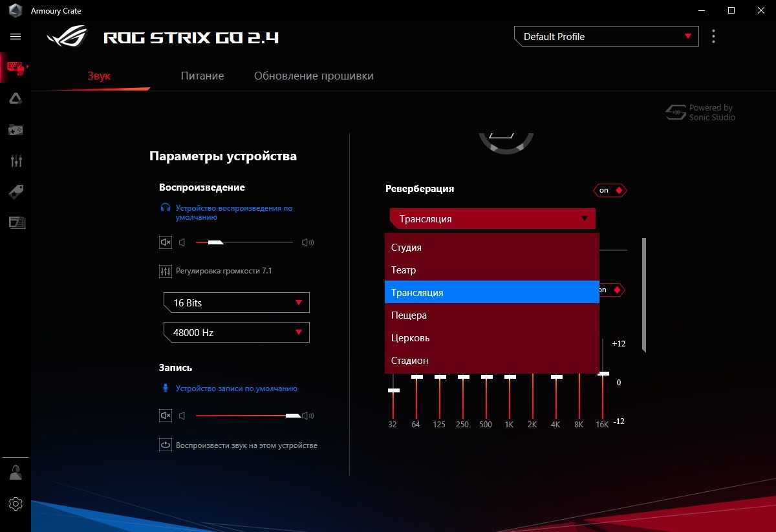Open the 48000 Hz sample rate dropdown
The width and height of the screenshot is (776, 532).
[236, 333]
